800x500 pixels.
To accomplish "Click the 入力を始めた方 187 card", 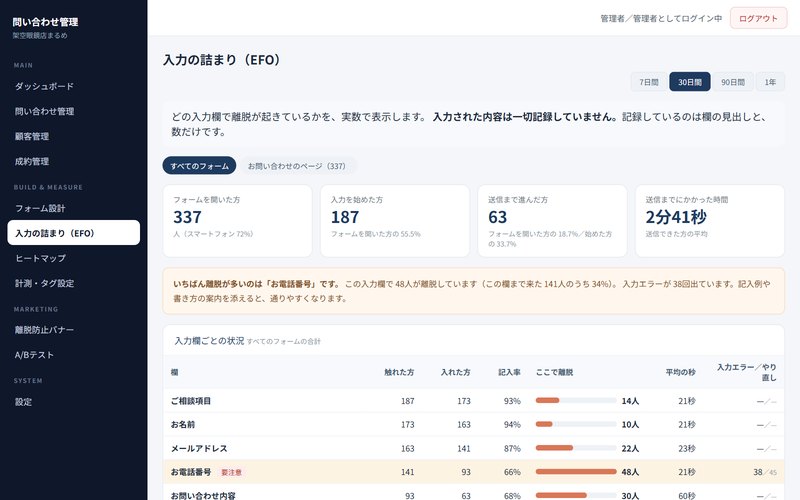I will tap(395, 221).
